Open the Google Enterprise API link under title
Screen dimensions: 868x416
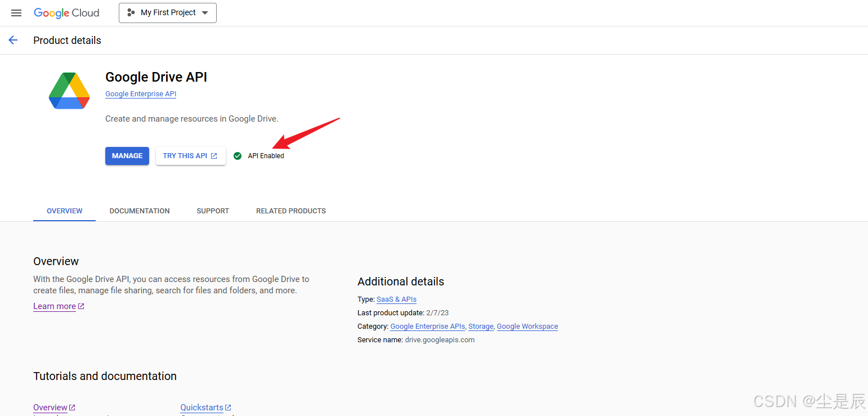(141, 94)
